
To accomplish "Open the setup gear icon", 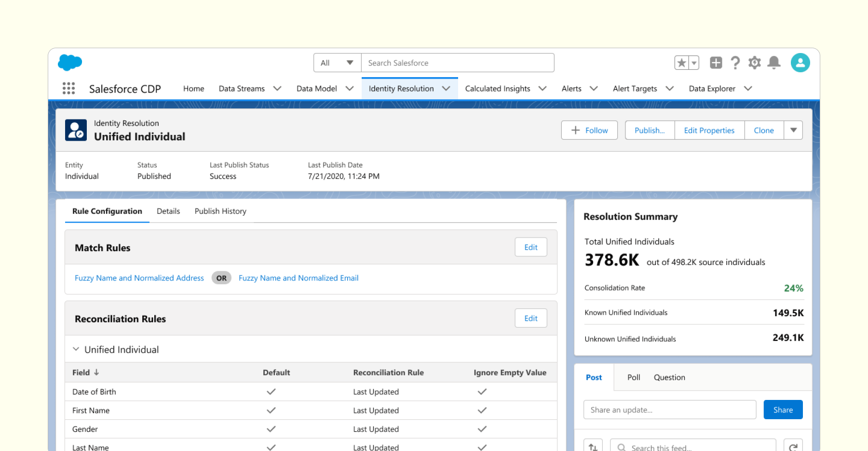I will (754, 63).
